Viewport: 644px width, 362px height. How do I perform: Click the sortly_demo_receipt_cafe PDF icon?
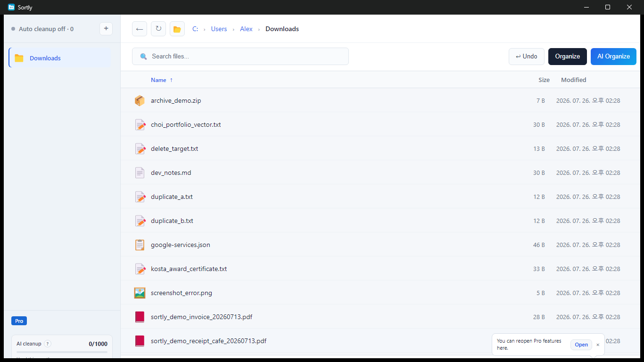pos(140,341)
